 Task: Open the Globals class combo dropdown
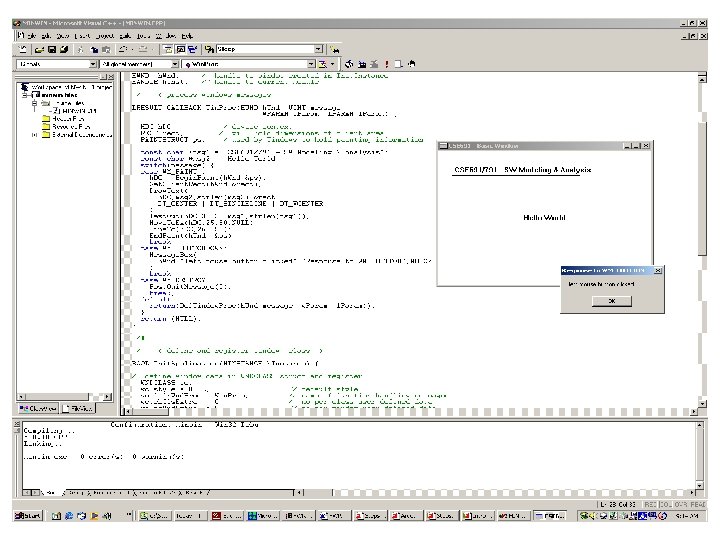[93, 64]
